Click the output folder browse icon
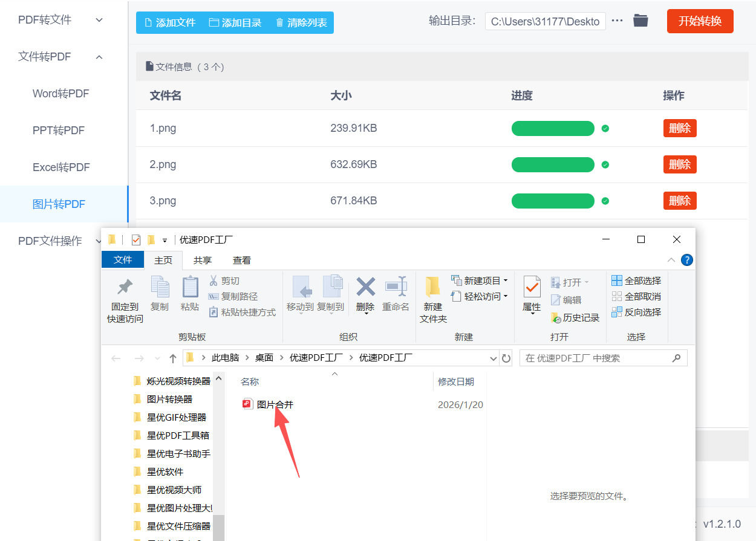This screenshot has width=756, height=541. [640, 21]
